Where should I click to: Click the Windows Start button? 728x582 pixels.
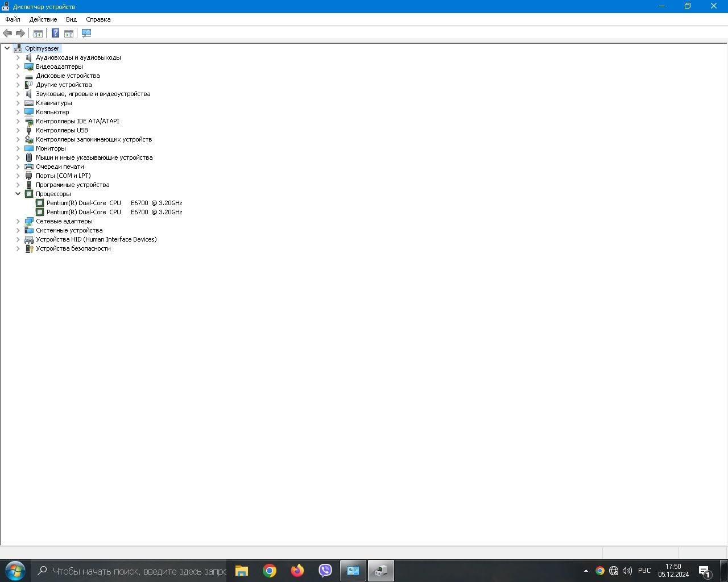point(15,571)
